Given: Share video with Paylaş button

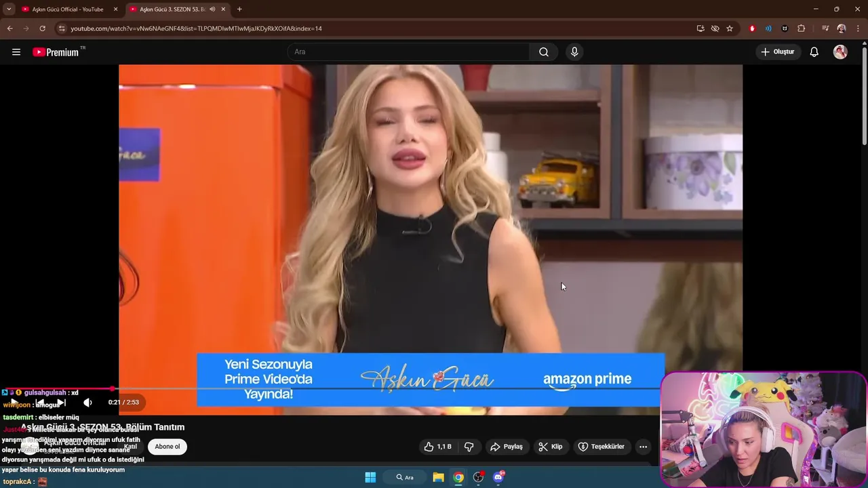Looking at the screenshot, I should [x=507, y=447].
